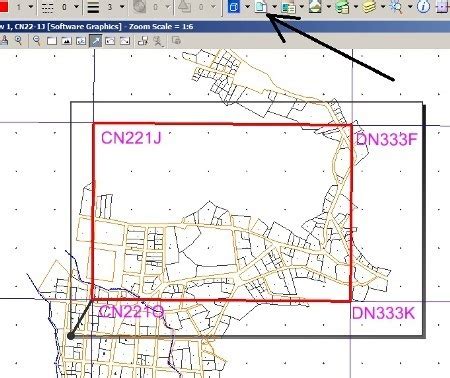The height and width of the screenshot is (378, 450).
Task: Click the Copy View icon
Action: click(143, 41)
